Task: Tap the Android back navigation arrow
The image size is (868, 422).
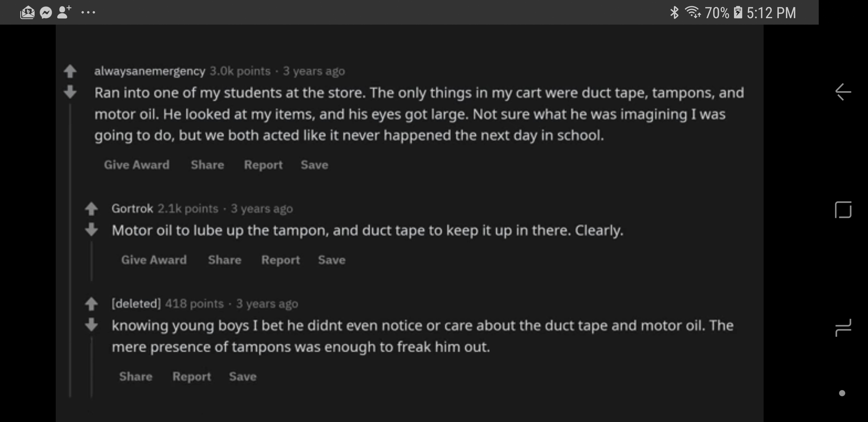Action: [x=843, y=92]
